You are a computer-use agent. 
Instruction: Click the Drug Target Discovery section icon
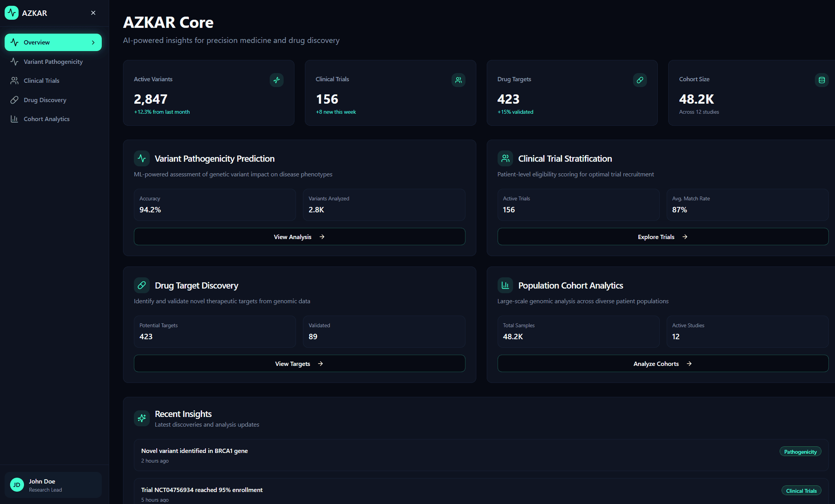click(x=142, y=285)
